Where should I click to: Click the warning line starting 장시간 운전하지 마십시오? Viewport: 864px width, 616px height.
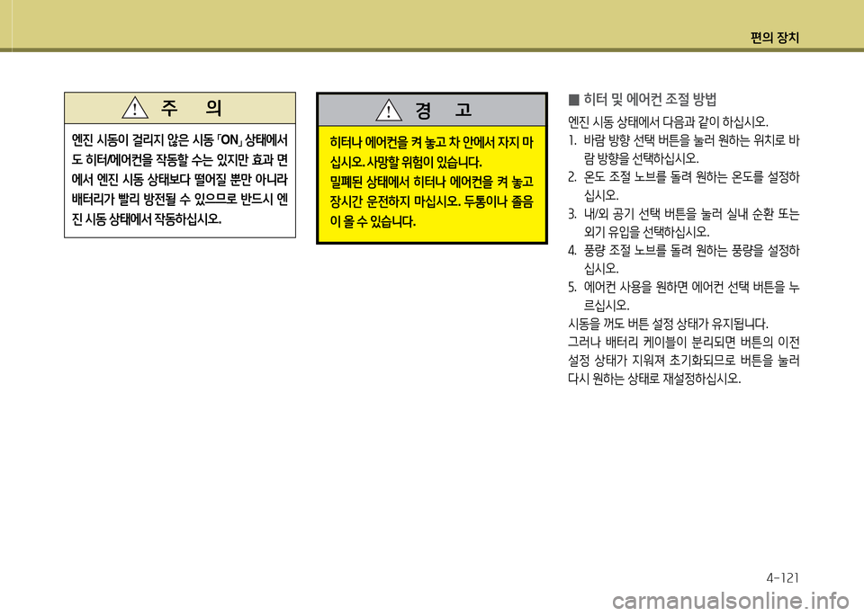tap(431, 202)
